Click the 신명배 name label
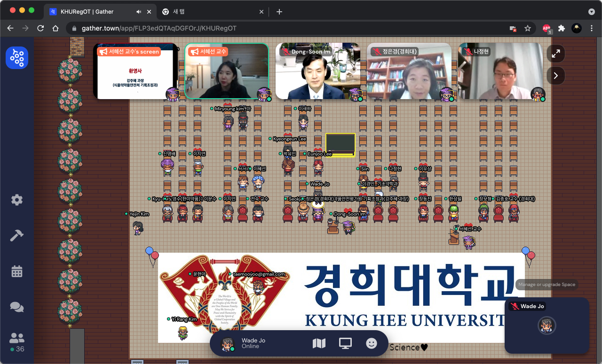Screen dimensions: 602x364 (169, 154)
